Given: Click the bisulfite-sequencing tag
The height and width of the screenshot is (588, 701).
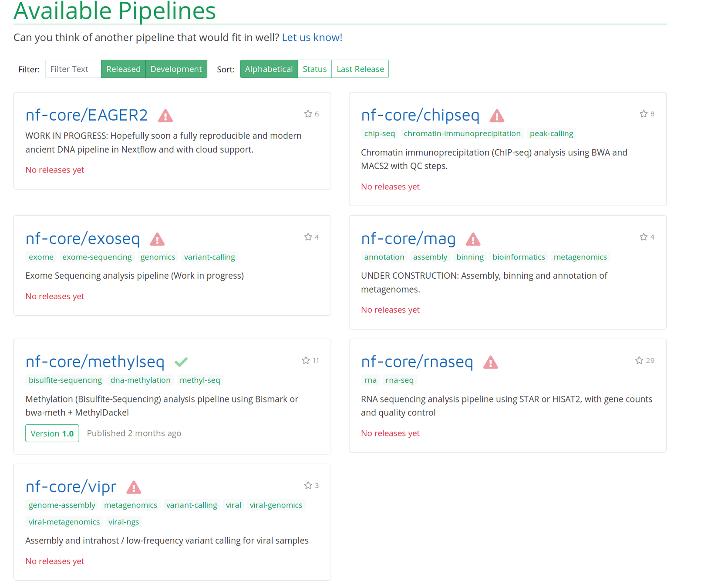Looking at the screenshot, I should (x=65, y=380).
